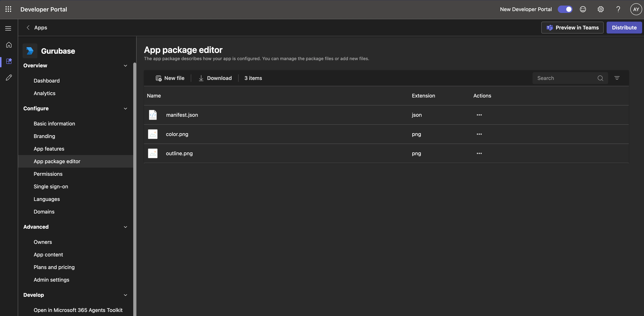Open App content menu item
This screenshot has width=644, height=316.
tap(76, 255)
